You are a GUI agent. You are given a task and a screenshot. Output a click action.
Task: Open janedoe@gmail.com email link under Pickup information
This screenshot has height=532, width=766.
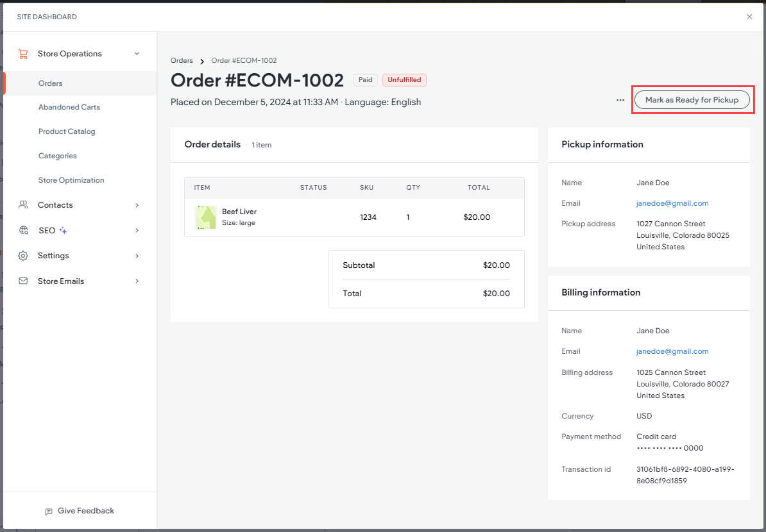pos(672,203)
